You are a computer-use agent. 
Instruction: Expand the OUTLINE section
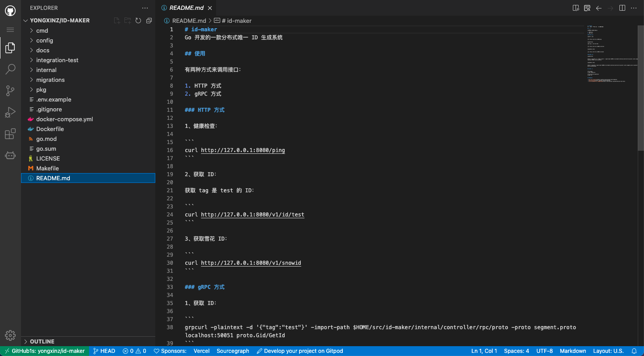[42, 341]
